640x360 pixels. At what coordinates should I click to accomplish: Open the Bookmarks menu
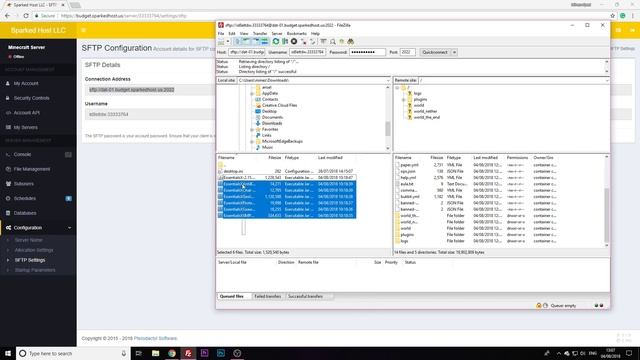297,33
